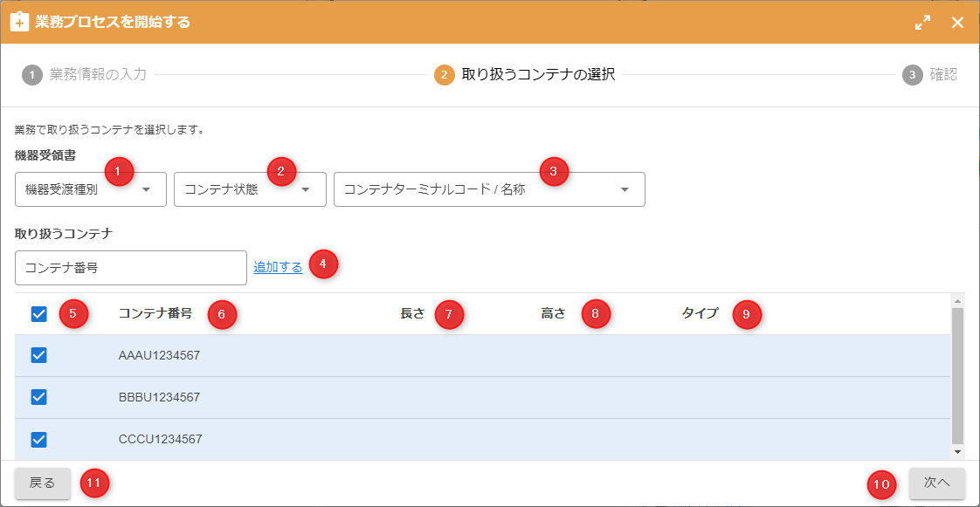Click step 3 circle 確認
Viewport: 980px width, 507px height.
click(x=912, y=75)
